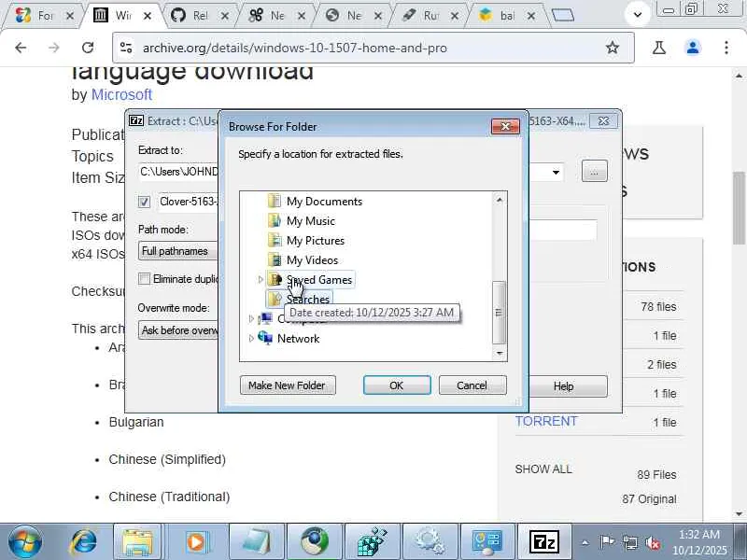Click the Extract to path field
747x560 pixels.
point(178,172)
